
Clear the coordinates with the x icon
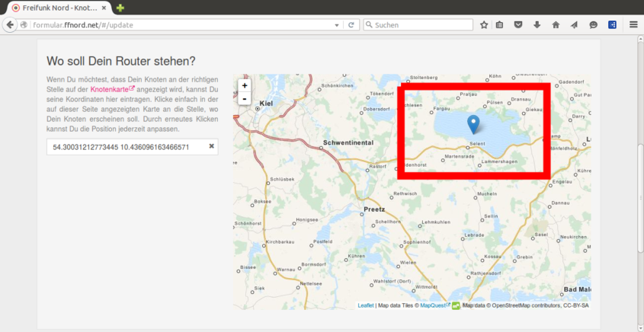212,145
